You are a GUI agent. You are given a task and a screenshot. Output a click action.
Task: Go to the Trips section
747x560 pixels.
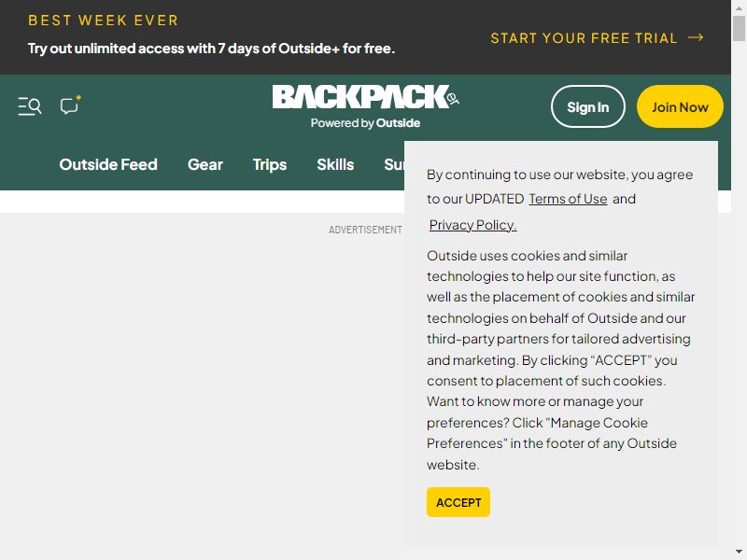coord(270,164)
